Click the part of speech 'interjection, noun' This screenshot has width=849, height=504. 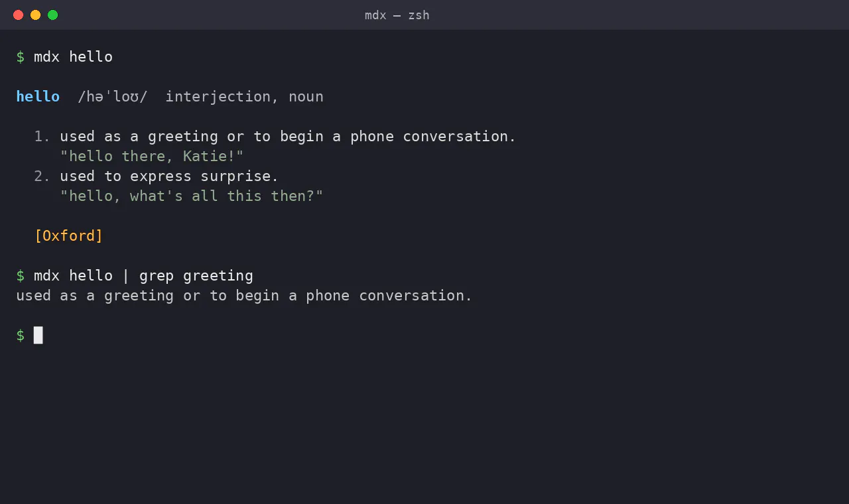coord(244,97)
